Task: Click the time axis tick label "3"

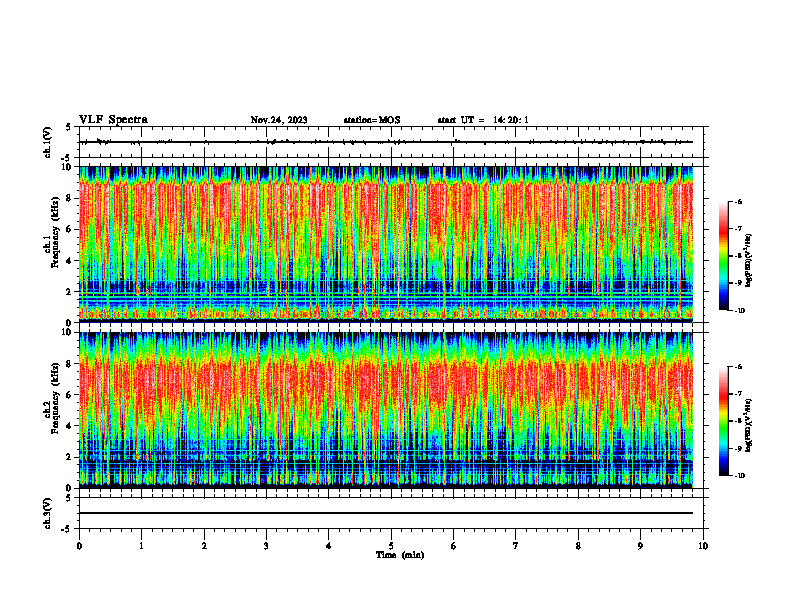Action: (x=266, y=546)
